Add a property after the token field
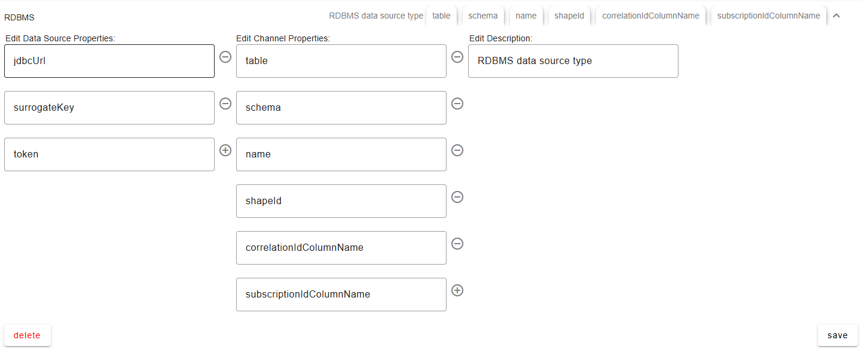 (x=225, y=150)
